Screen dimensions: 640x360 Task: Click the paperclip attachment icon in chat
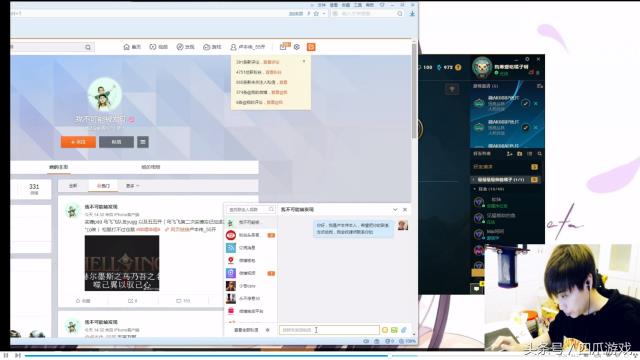pos(404,330)
